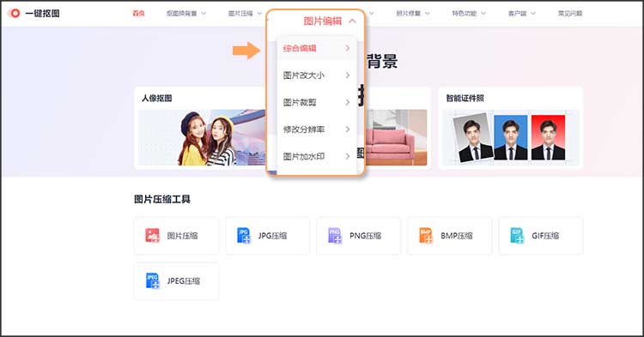Collapse the 图片编辑 menu chevron
The image size is (644, 337).
[352, 21]
